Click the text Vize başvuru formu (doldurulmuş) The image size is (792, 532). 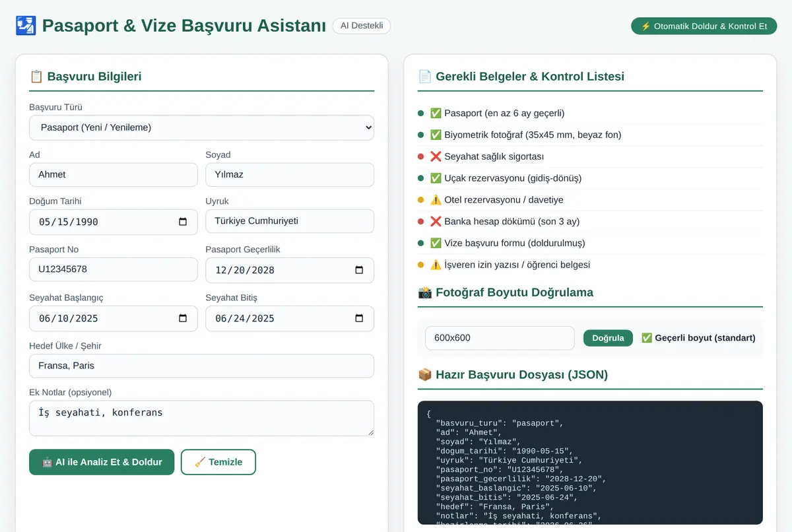coord(515,243)
